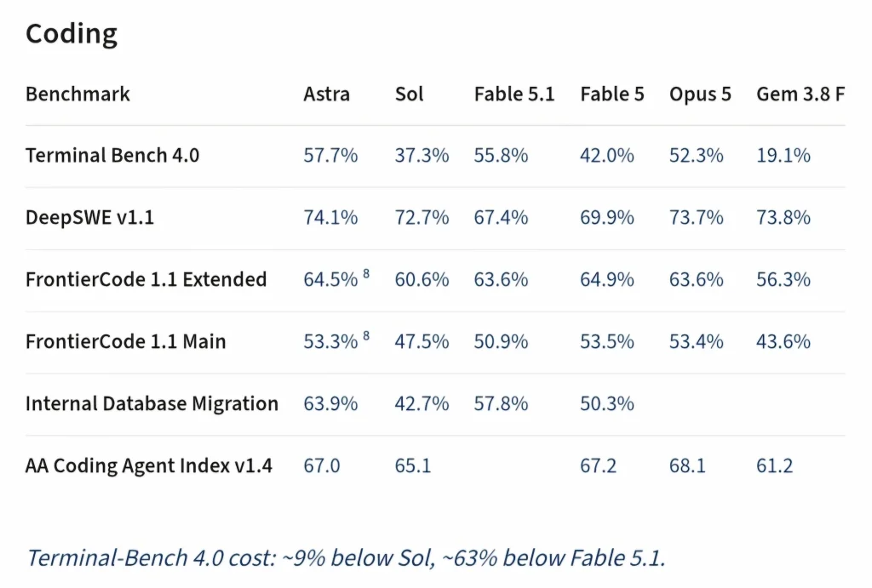This screenshot has width=872, height=588.
Task: Select the DeepSWE v1.1 row label
Action: [x=89, y=217]
